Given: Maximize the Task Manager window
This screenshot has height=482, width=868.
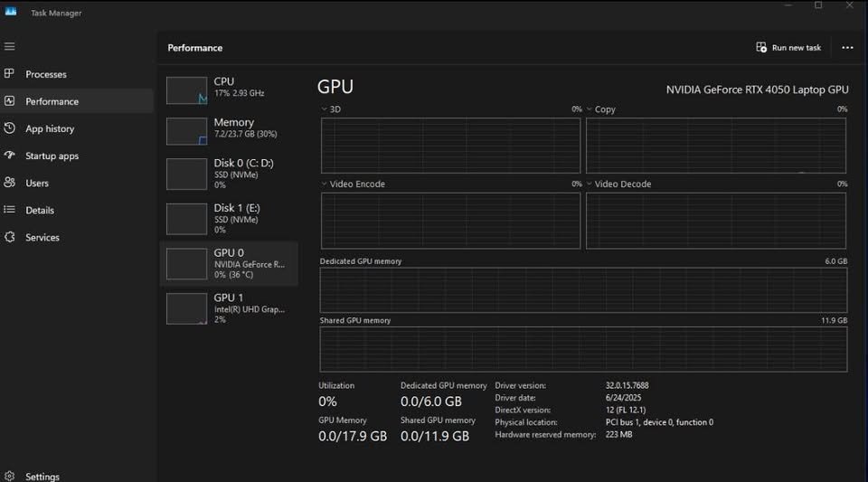Looking at the screenshot, I should tap(818, 5).
